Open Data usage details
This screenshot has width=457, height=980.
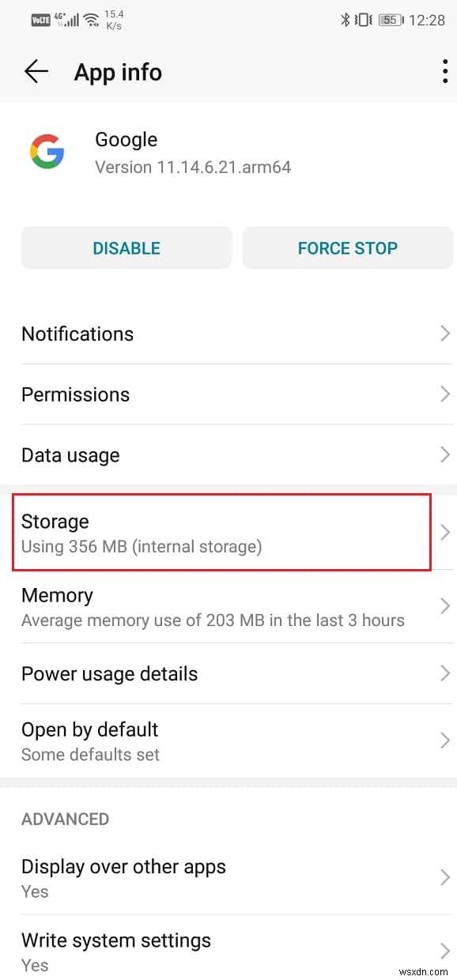coord(228,455)
